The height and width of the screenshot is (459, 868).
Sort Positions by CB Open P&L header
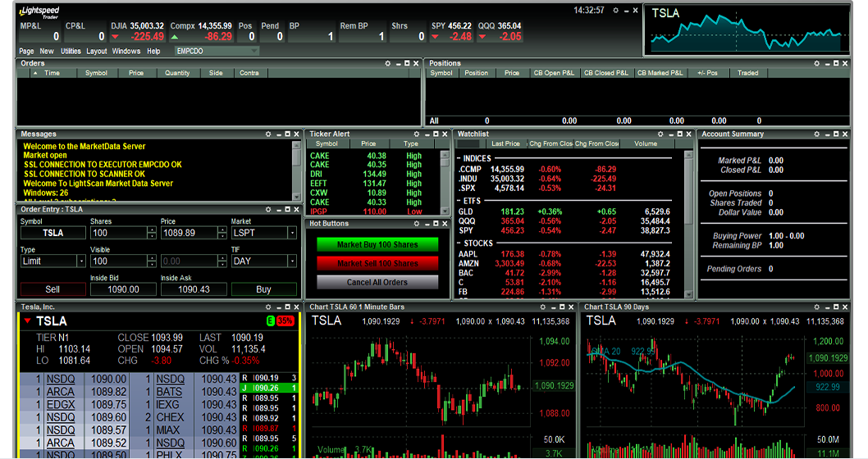click(554, 73)
